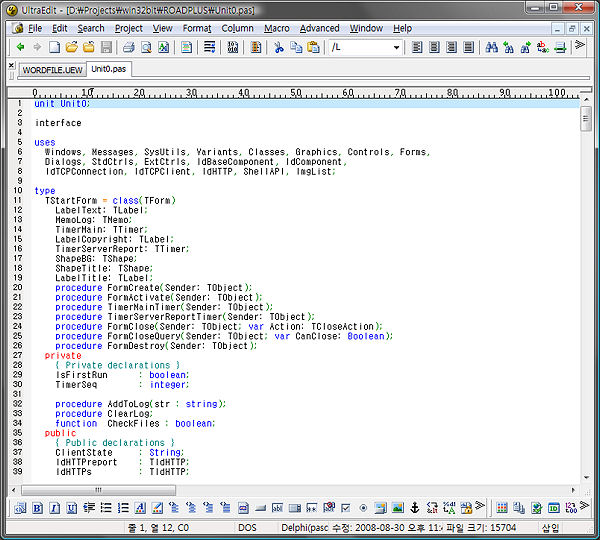
Task: Insert anchor HTML tag
Action: (x=415, y=508)
